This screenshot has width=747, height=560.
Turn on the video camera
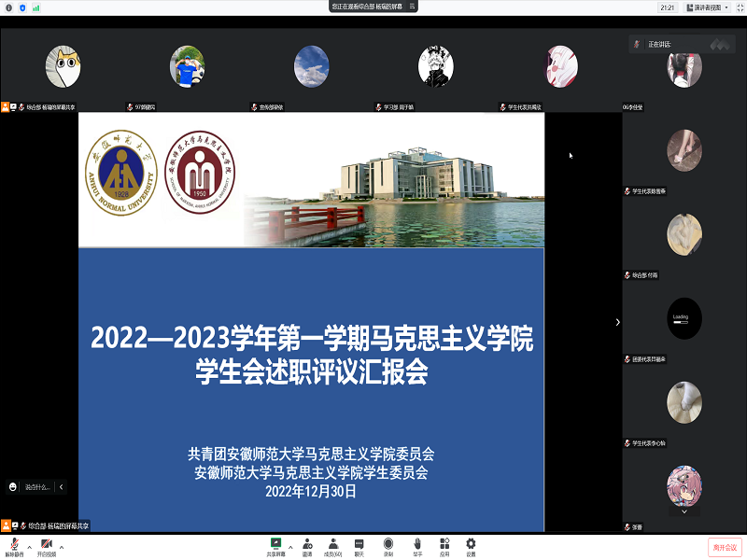[x=46, y=544]
